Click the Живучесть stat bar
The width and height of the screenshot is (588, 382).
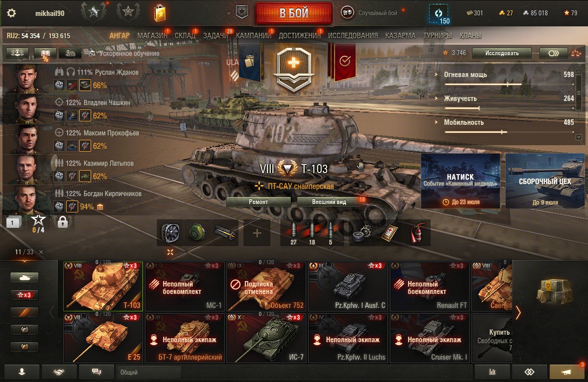[462, 108]
